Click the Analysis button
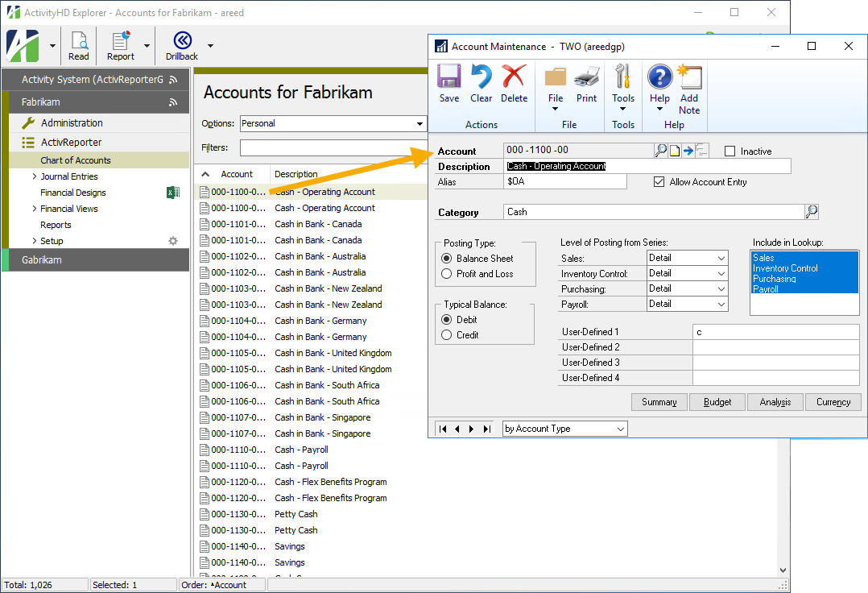868x593 pixels. (x=775, y=402)
